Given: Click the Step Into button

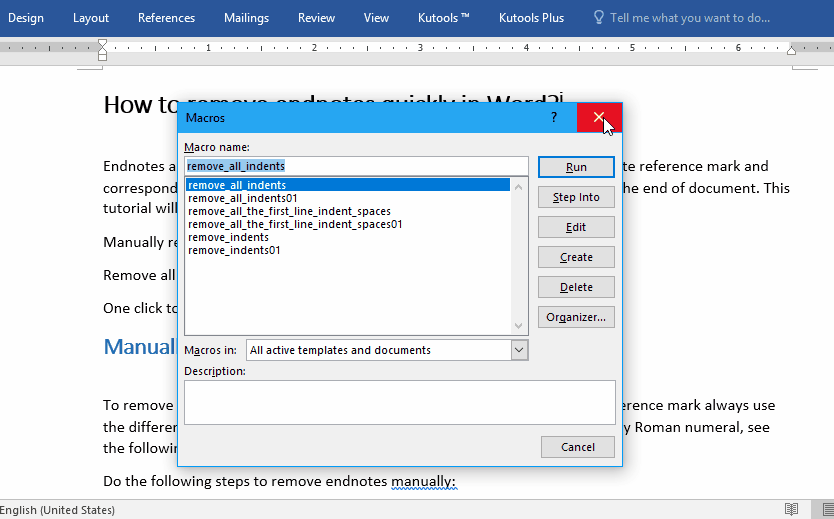Looking at the screenshot, I should coord(576,197).
